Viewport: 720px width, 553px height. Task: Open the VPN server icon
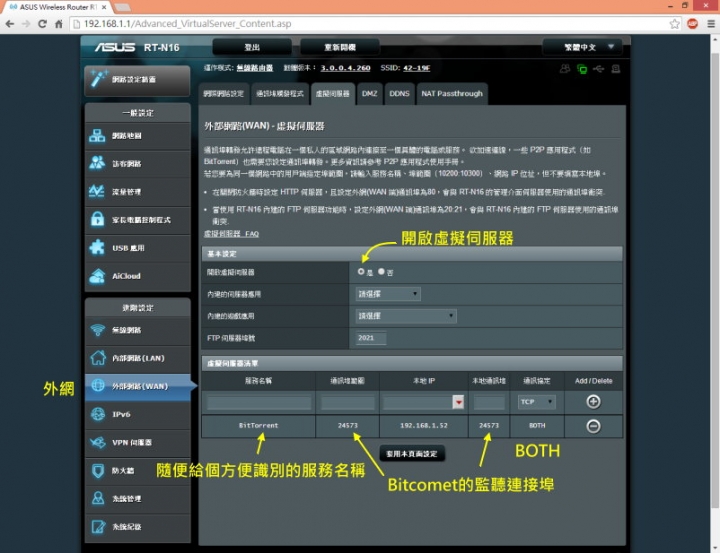[97, 442]
